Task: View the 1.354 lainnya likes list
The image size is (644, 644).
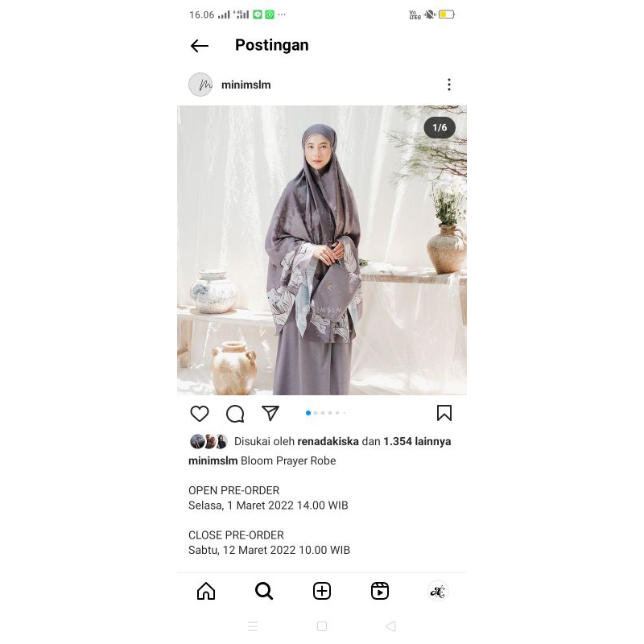Action: [417, 441]
